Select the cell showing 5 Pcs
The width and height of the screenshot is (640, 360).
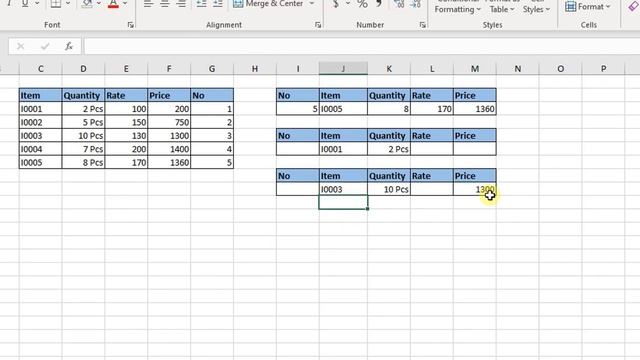pos(83,122)
